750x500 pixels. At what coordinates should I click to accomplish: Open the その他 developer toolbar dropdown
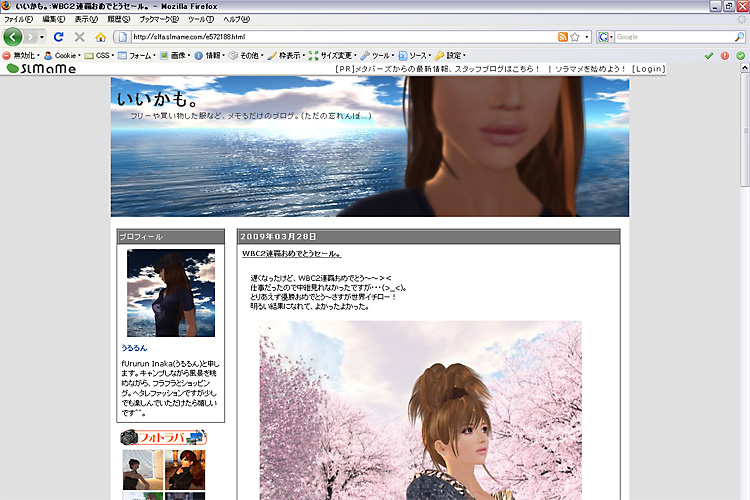[246, 56]
